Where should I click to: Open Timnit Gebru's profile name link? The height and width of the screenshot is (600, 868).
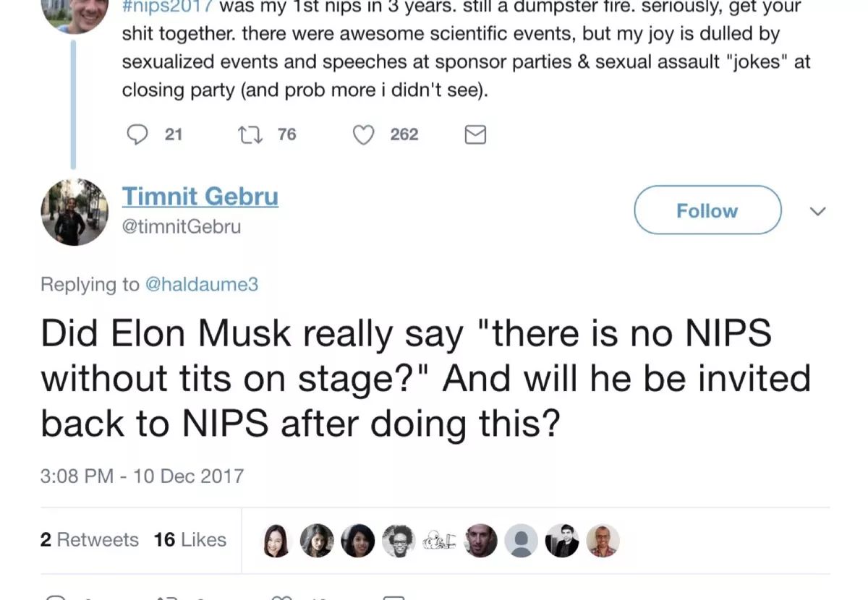pyautogui.click(x=200, y=197)
